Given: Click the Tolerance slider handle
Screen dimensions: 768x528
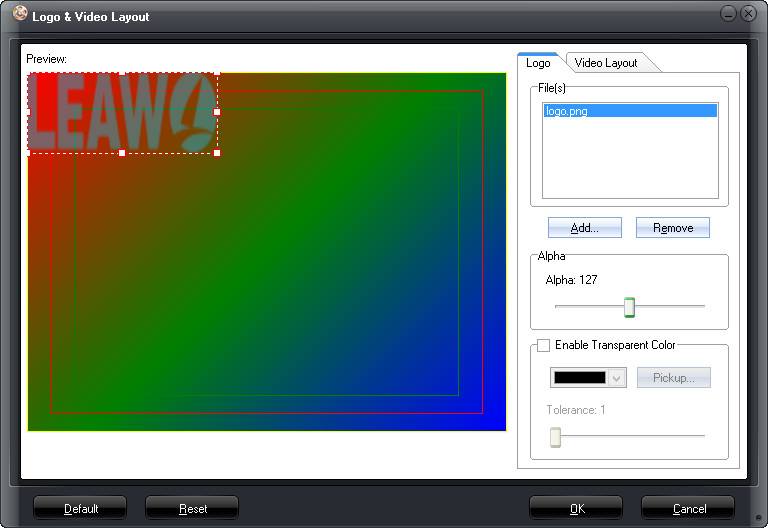Looking at the screenshot, I should click(555, 436).
